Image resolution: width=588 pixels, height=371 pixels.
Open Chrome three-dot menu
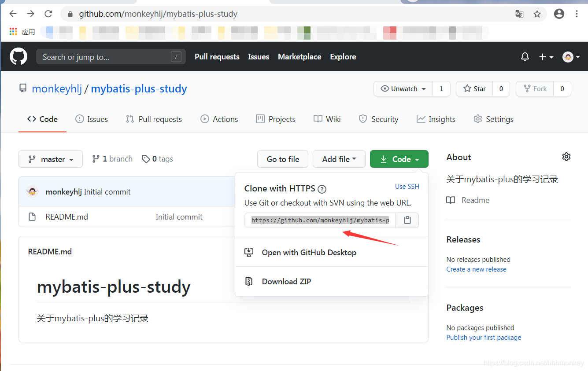coord(577,14)
